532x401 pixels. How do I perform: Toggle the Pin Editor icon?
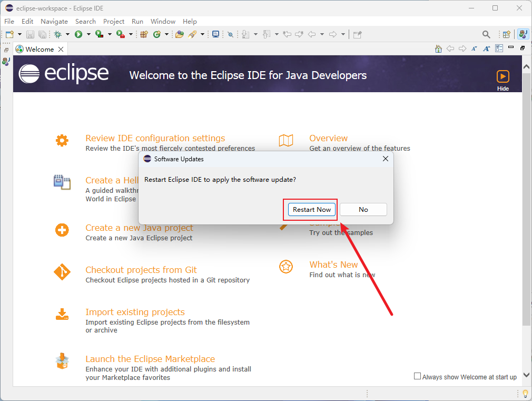pyautogui.click(x=357, y=34)
